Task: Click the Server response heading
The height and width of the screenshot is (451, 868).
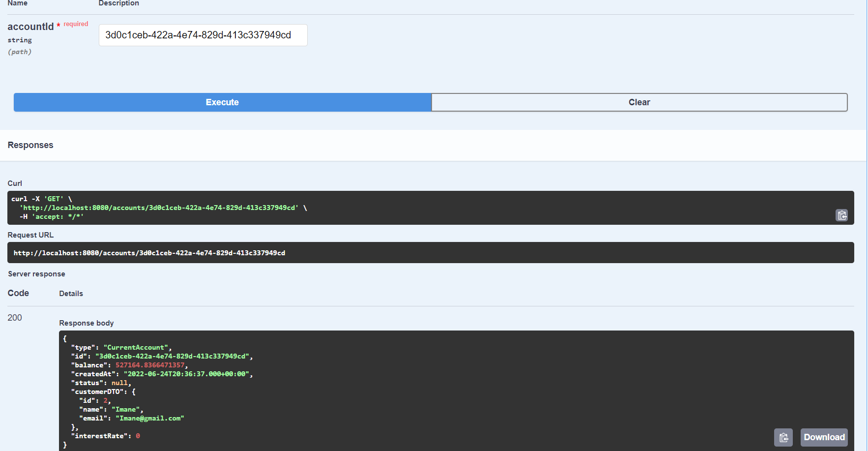Action: 36,274
